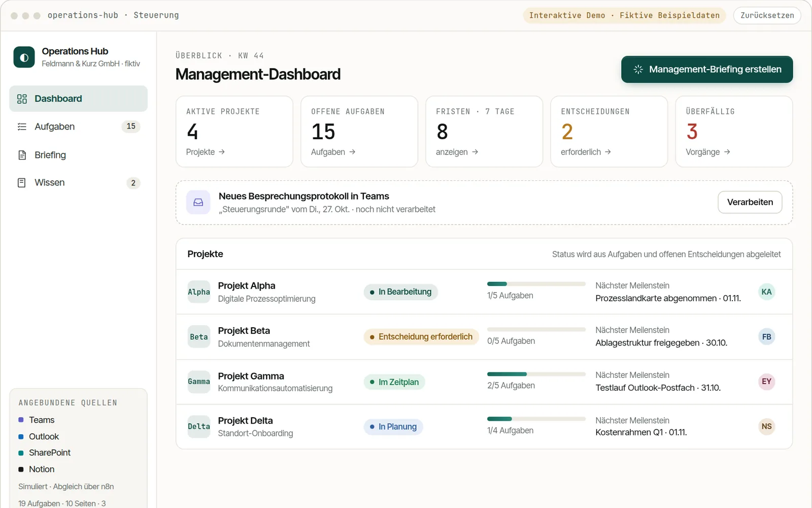812x508 pixels.
Task: Click the Alpha project tag icon
Action: [x=199, y=292]
